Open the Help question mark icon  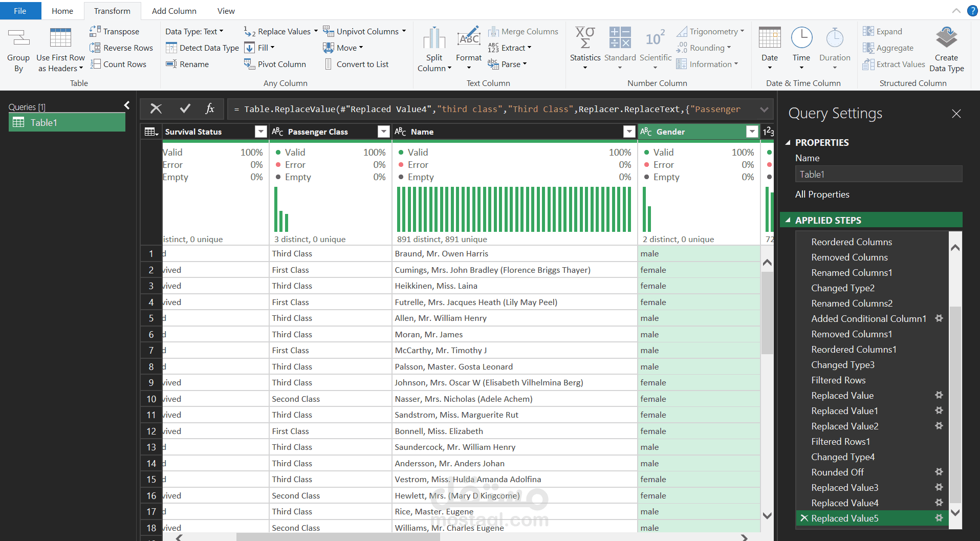[x=972, y=11]
